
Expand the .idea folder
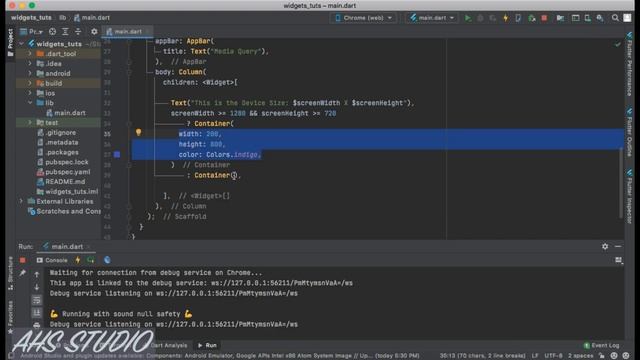(30, 63)
